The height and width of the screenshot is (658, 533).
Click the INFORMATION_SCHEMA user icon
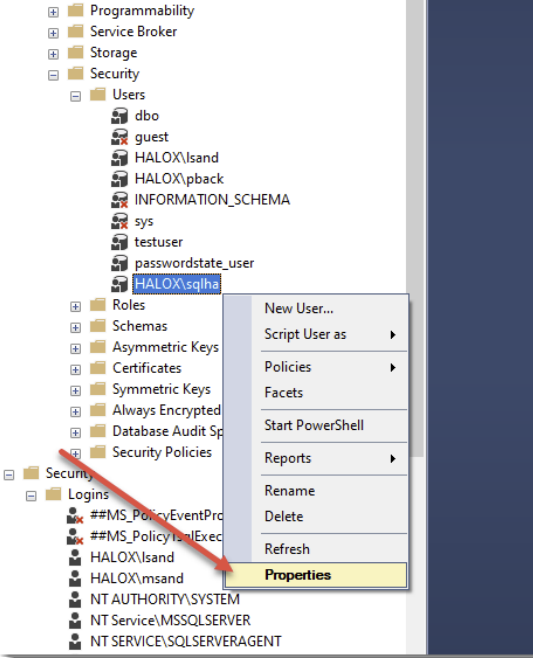pyautogui.click(x=120, y=200)
